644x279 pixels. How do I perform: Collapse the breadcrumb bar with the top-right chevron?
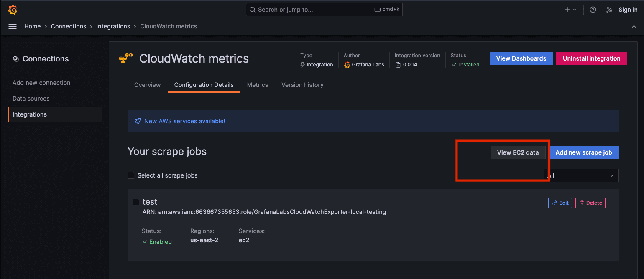pos(634,26)
